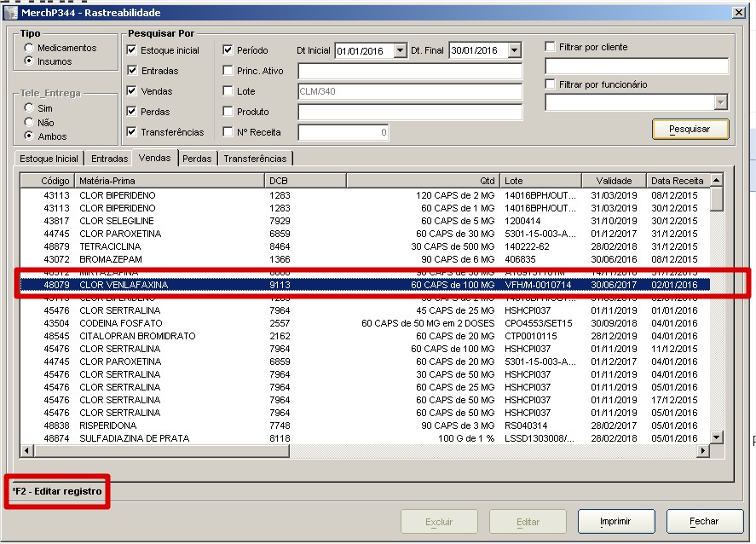The image size is (756, 544).
Task: Open the Transferências tab
Action: (x=255, y=159)
